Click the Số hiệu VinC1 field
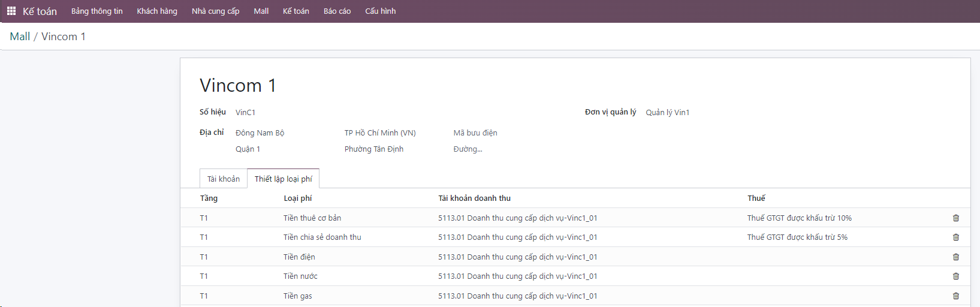980x307 pixels. [x=245, y=112]
